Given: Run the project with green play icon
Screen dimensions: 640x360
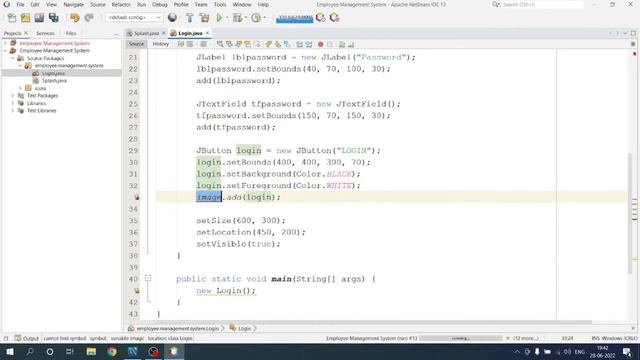Looking at the screenshot, I should click(x=219, y=18).
